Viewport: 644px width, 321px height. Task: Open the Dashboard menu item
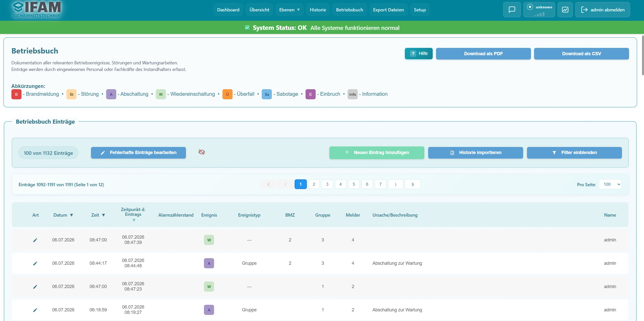coord(228,10)
